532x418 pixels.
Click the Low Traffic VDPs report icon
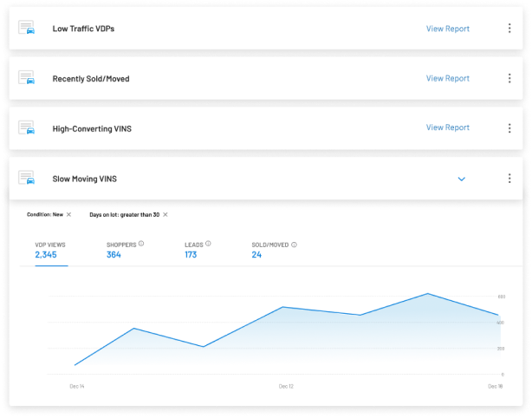pos(27,29)
